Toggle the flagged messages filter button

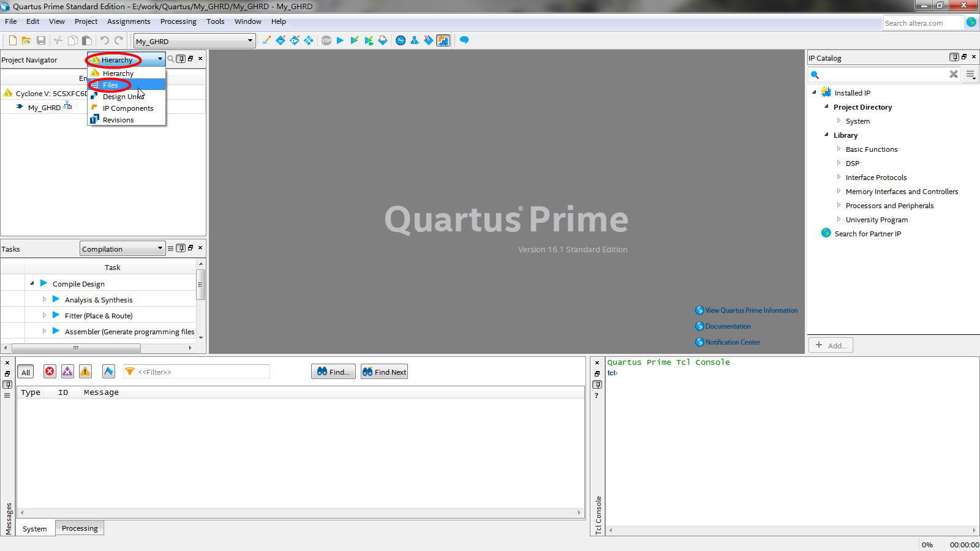pos(108,372)
